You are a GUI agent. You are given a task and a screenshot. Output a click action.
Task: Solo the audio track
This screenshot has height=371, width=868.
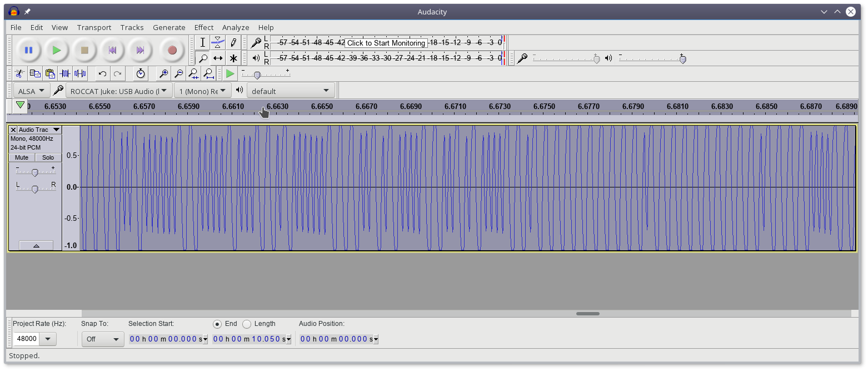coord(48,157)
